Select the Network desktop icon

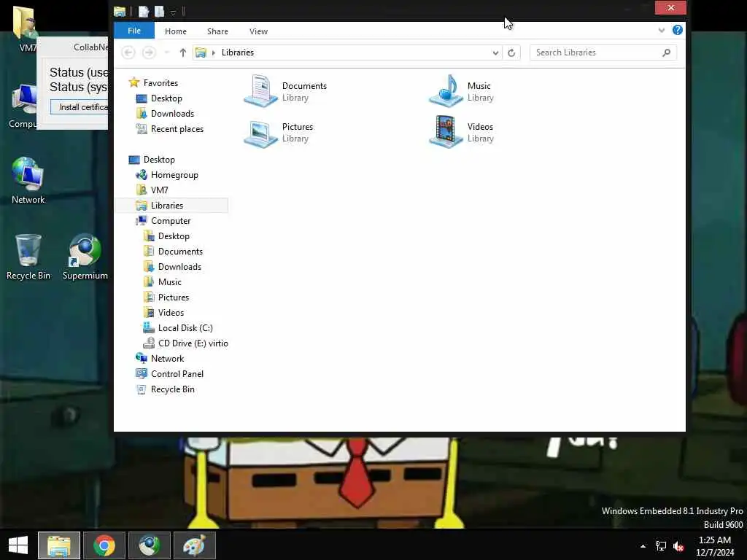tap(28, 181)
